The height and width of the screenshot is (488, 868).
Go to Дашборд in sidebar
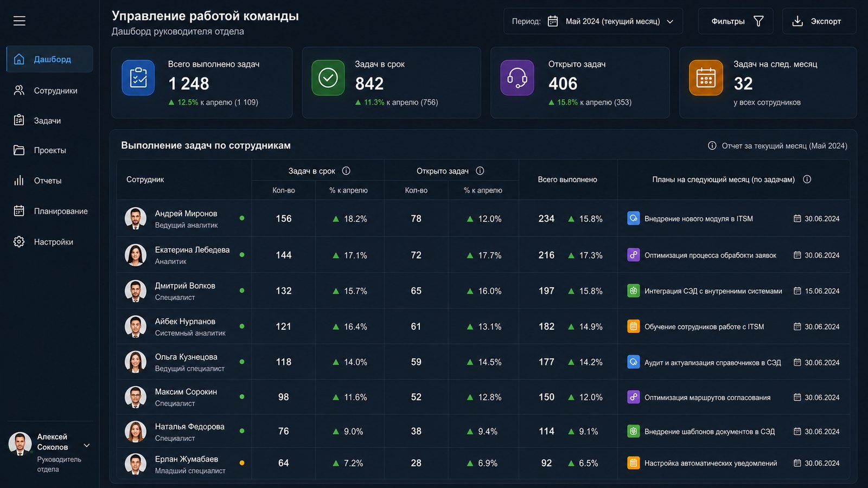(49, 59)
